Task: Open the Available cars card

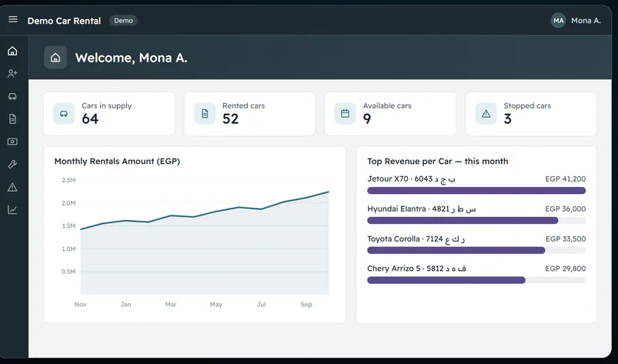Action: coord(390,114)
